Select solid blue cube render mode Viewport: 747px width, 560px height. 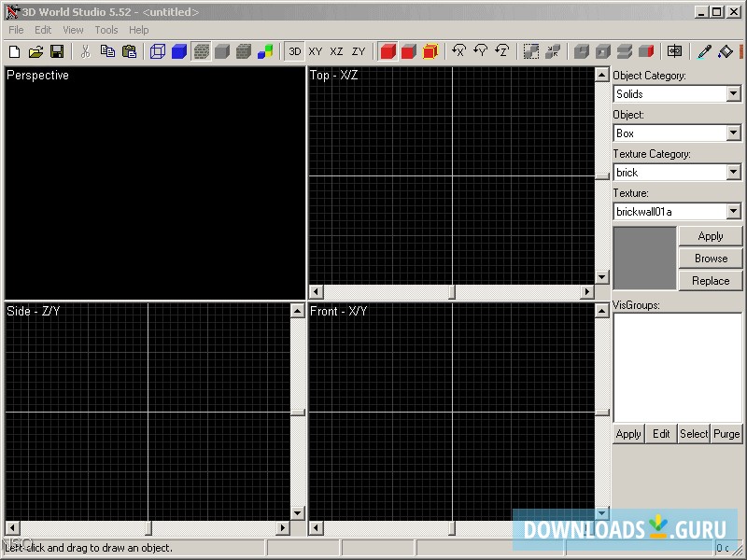pos(179,51)
